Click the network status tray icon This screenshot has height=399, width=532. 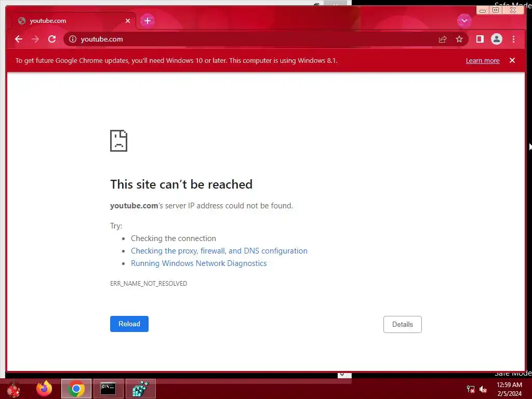point(470,389)
